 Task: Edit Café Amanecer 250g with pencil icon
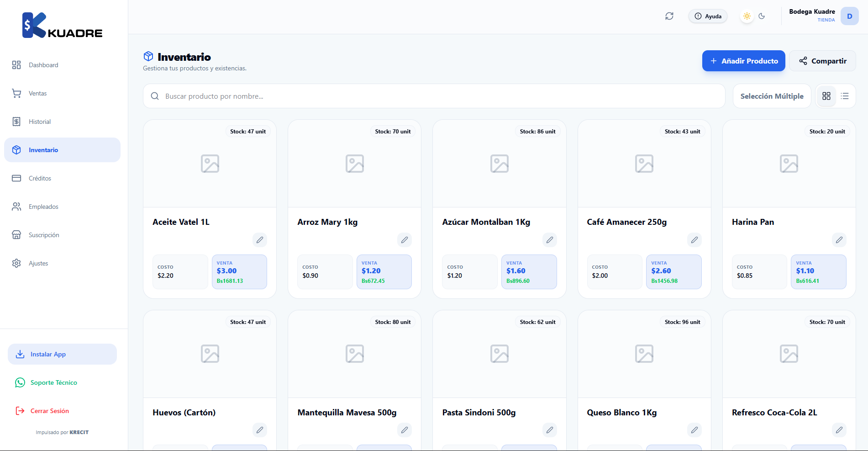click(x=694, y=240)
